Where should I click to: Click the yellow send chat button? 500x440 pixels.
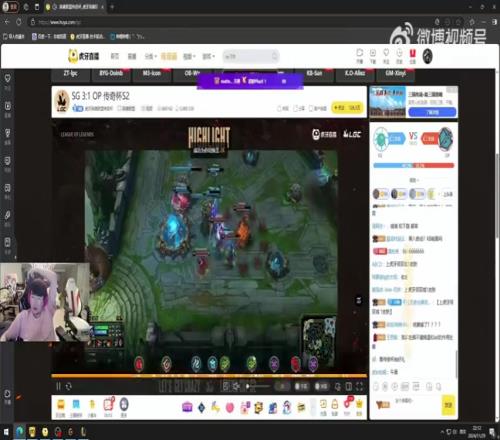pos(448,405)
